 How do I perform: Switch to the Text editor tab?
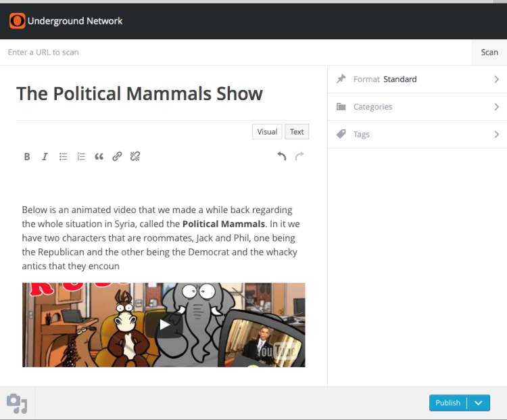pos(297,132)
